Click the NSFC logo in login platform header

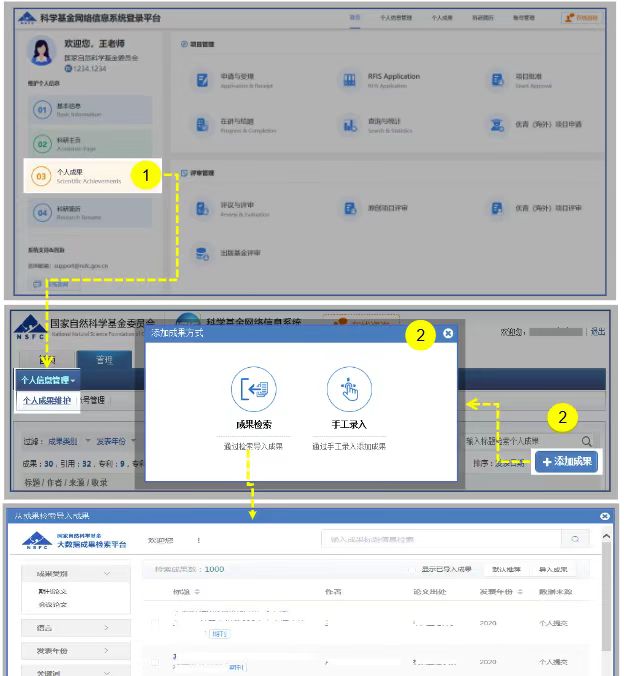click(27, 18)
